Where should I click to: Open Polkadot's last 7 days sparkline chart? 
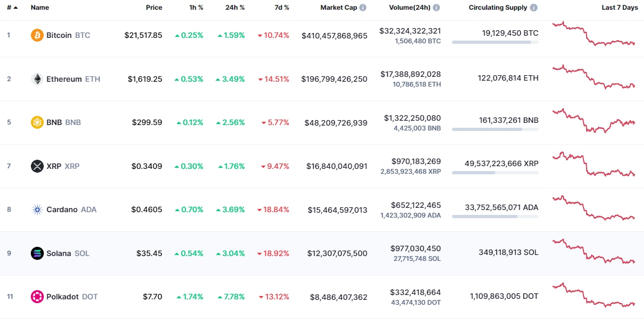[593, 296]
